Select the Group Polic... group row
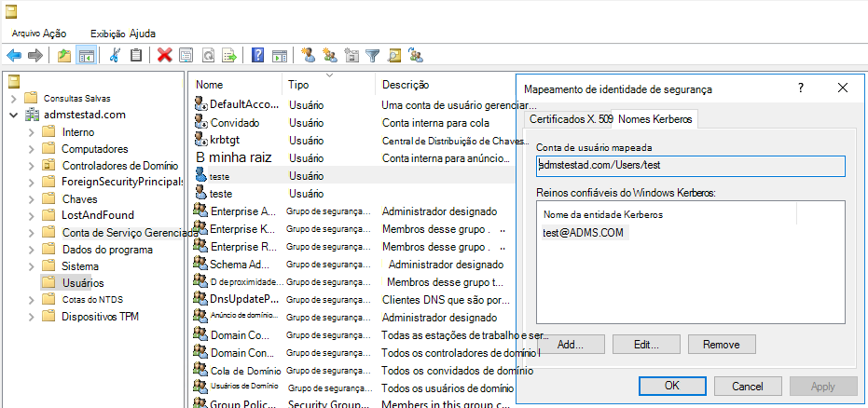The height and width of the screenshot is (408, 868). (x=354, y=403)
